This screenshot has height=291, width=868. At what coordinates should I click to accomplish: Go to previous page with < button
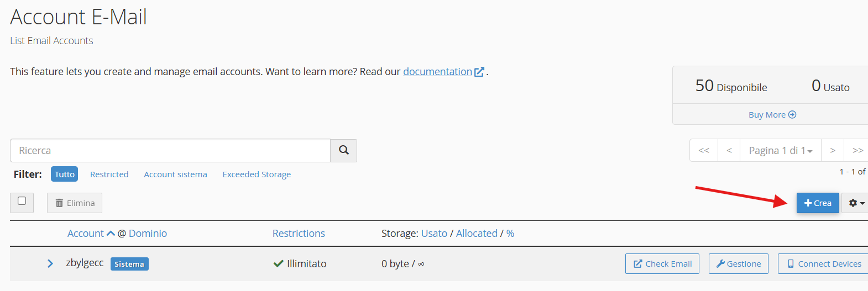coord(729,150)
